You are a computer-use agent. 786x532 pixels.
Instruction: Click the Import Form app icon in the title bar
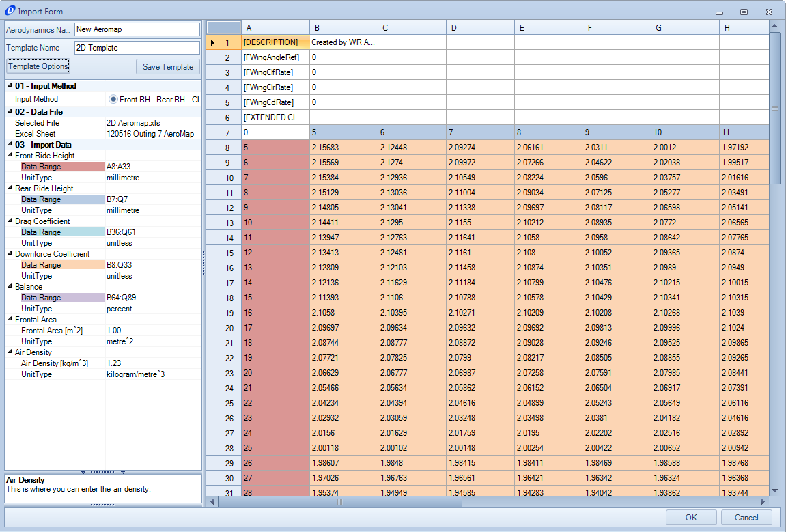point(10,10)
